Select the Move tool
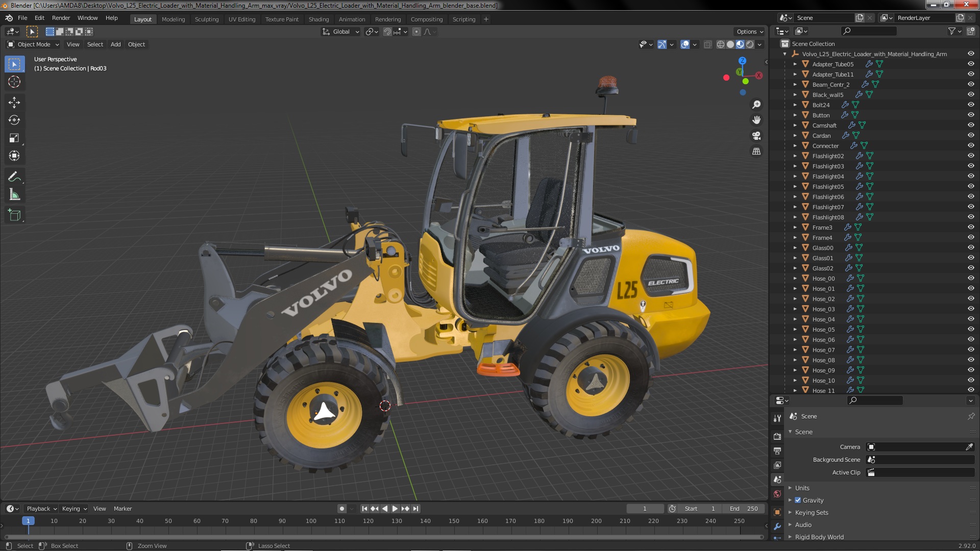Image resolution: width=980 pixels, height=551 pixels. point(14,103)
